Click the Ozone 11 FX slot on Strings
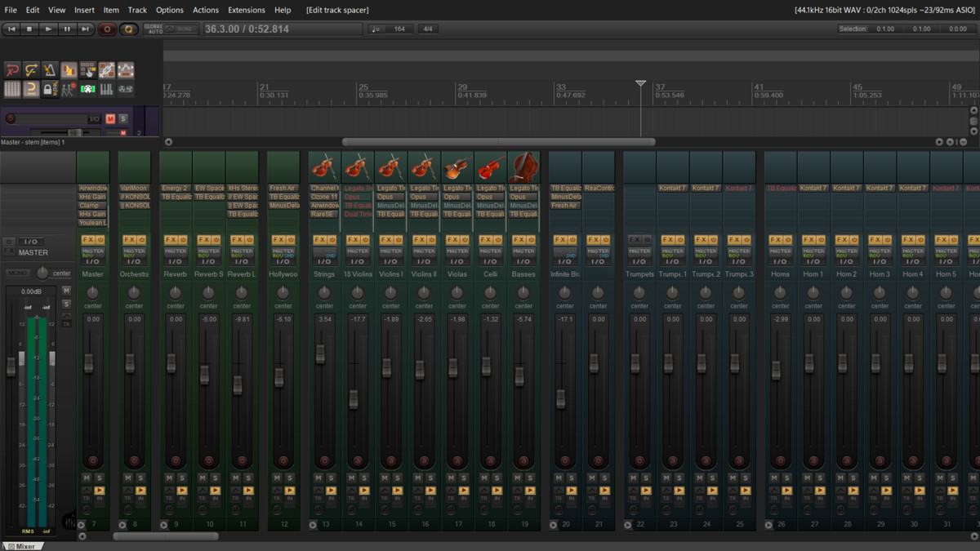980x551 pixels. 324,197
